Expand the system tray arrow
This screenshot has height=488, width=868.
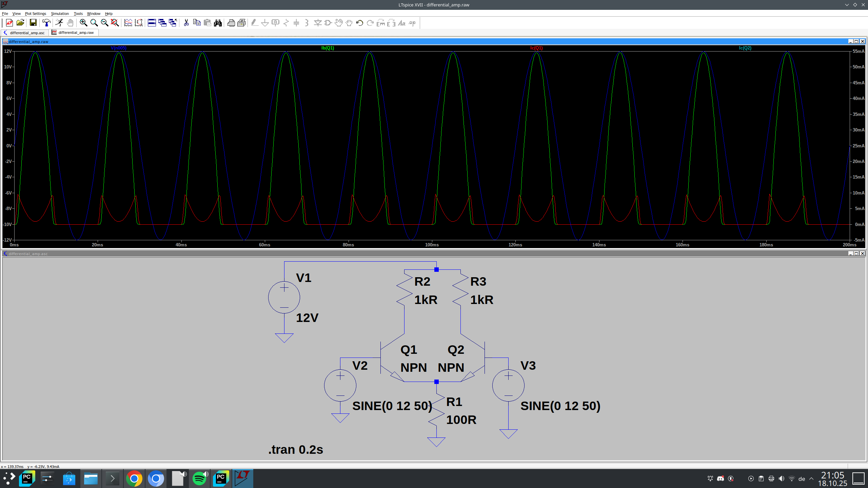click(x=811, y=479)
